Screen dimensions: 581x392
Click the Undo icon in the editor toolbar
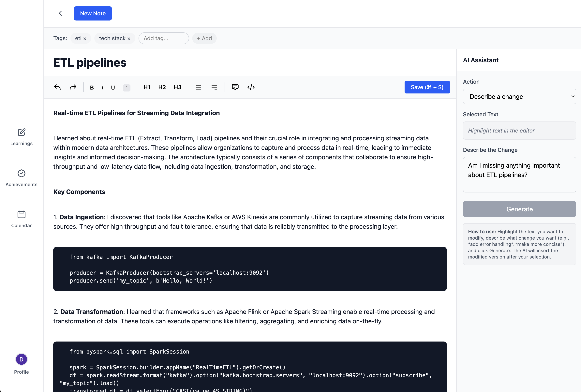pos(57,87)
